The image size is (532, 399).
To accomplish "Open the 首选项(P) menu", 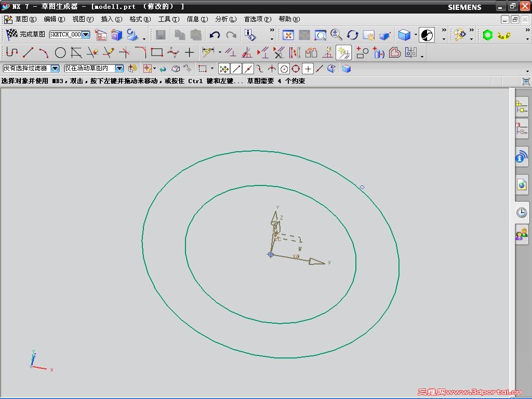I will tap(258, 19).
